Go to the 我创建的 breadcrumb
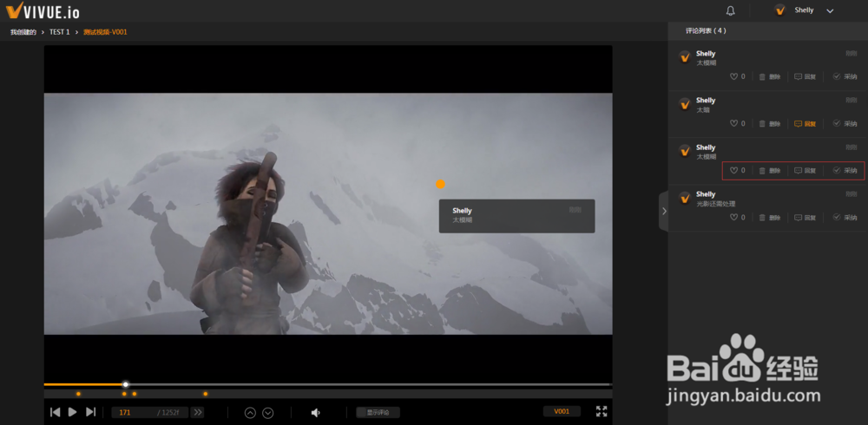The height and width of the screenshot is (425, 868). [23, 32]
